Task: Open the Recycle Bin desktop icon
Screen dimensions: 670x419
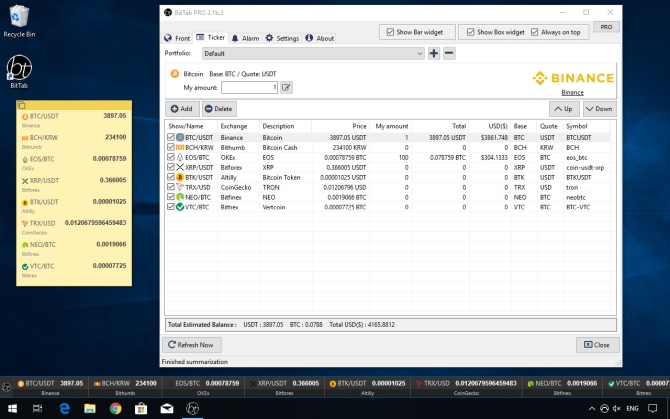Action: click(19, 21)
